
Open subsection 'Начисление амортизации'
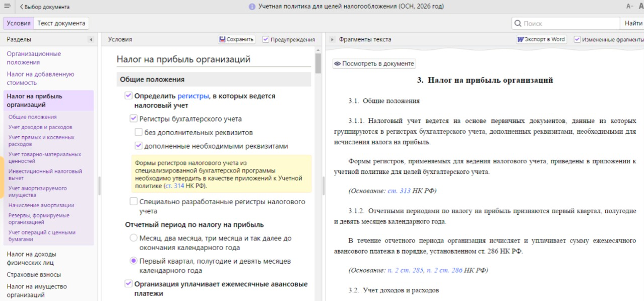click(41, 205)
